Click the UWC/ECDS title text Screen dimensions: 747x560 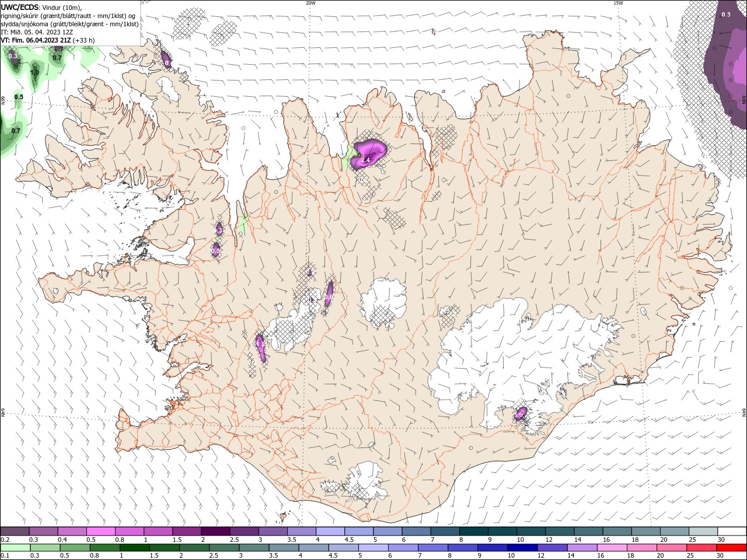pyautogui.click(x=20, y=7)
